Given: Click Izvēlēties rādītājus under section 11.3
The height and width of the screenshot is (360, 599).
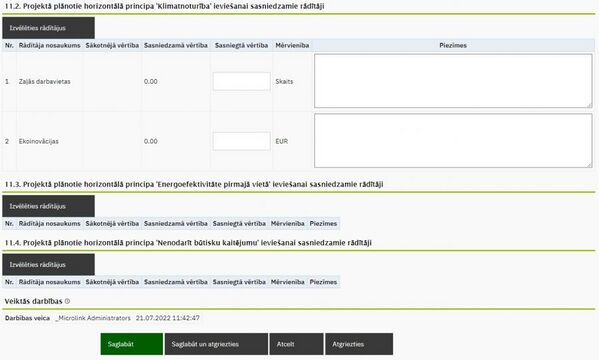Looking at the screenshot, I should [49, 206].
